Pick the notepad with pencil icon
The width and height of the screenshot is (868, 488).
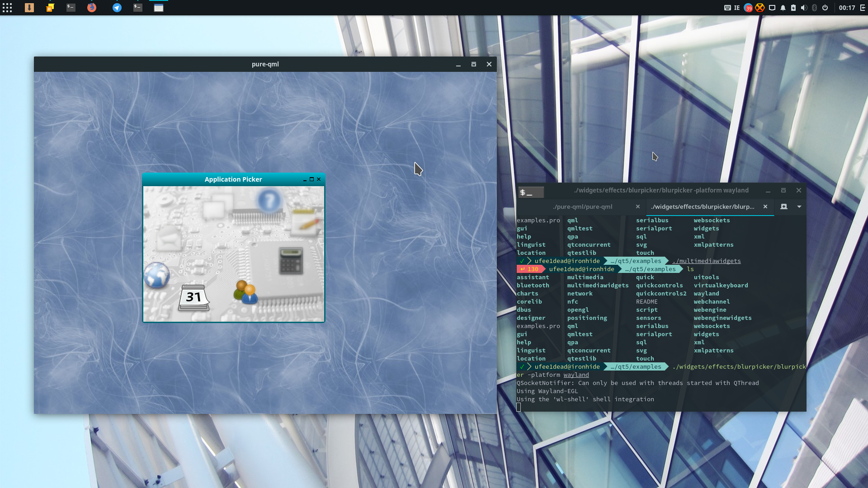(x=306, y=222)
